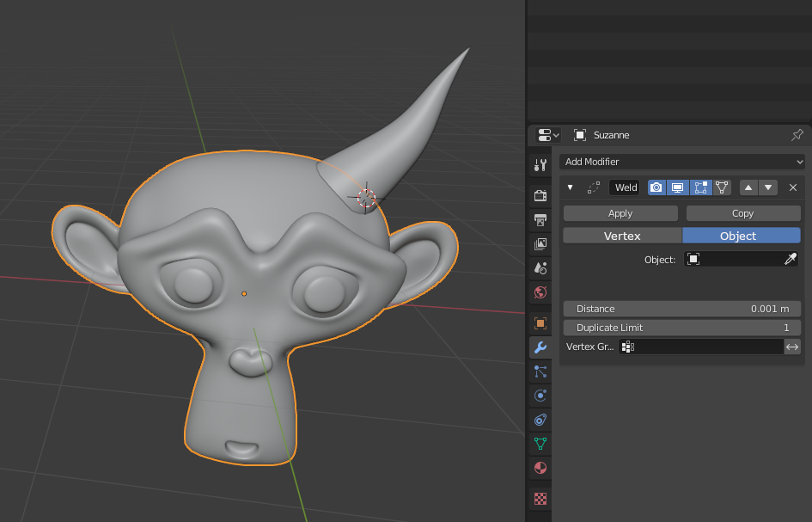Move Weld modifier down the stack

click(768, 187)
